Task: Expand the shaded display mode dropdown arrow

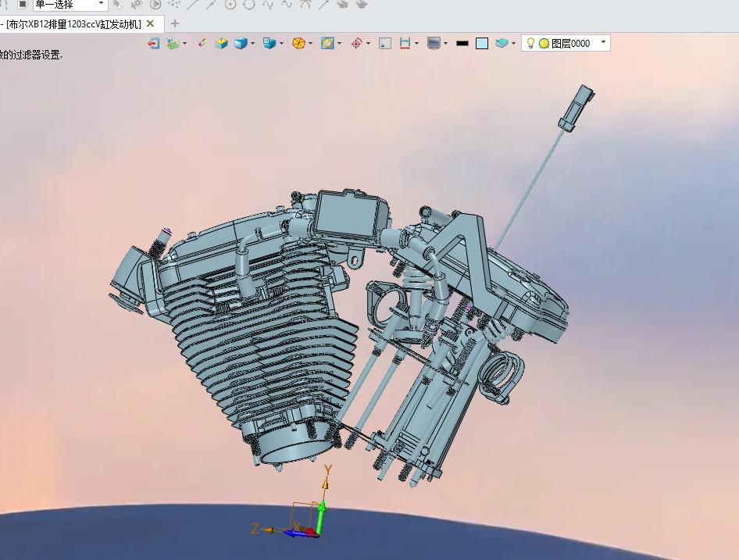Action: 252,44
